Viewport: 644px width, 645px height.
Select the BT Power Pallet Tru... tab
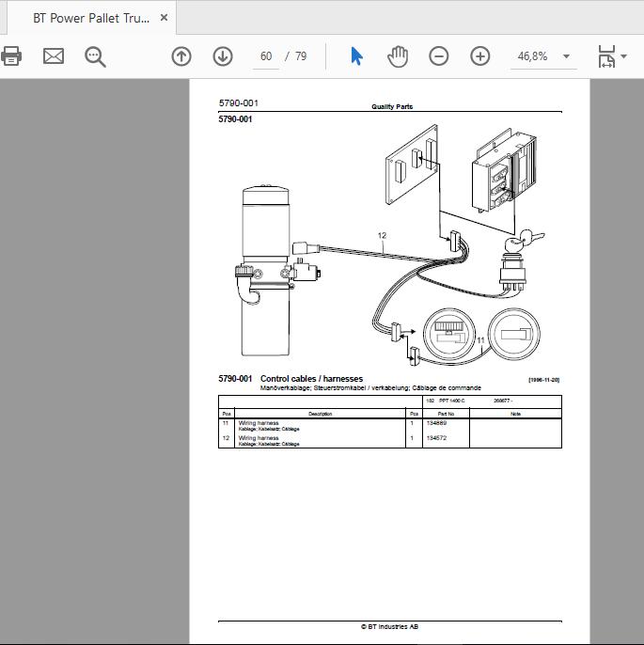point(91,18)
